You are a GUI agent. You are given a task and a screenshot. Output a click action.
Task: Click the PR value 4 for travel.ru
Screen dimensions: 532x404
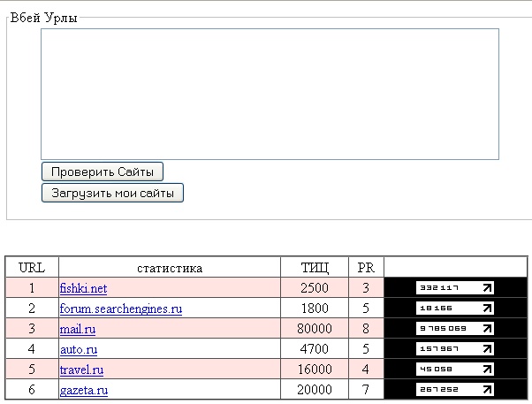(x=366, y=370)
